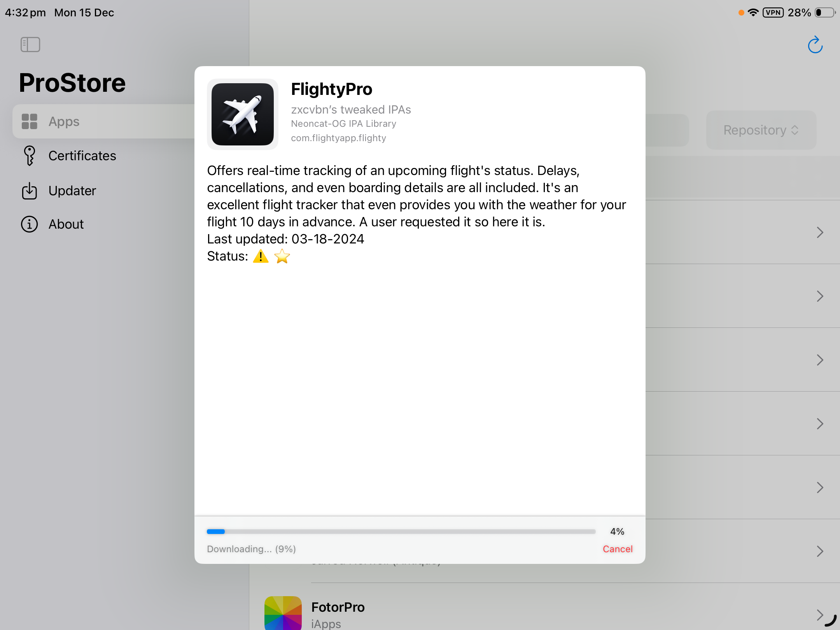
Task: Click the VPN status indicator
Action: [773, 12]
